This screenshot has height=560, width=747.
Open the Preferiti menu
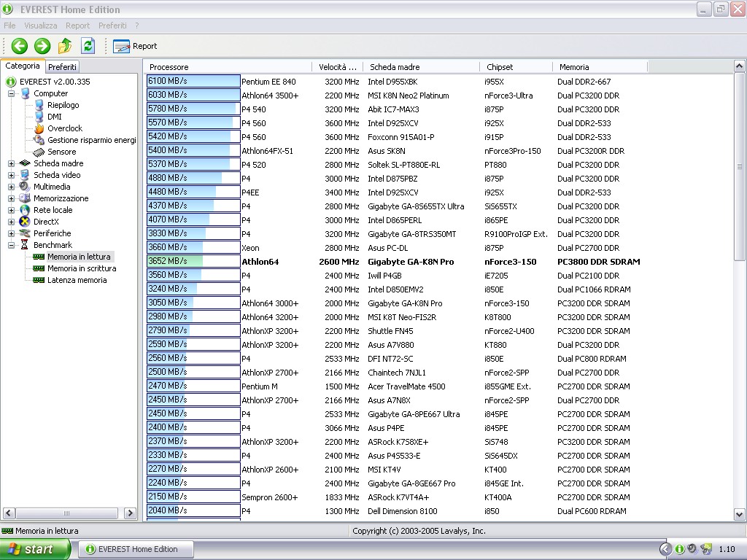[112, 26]
